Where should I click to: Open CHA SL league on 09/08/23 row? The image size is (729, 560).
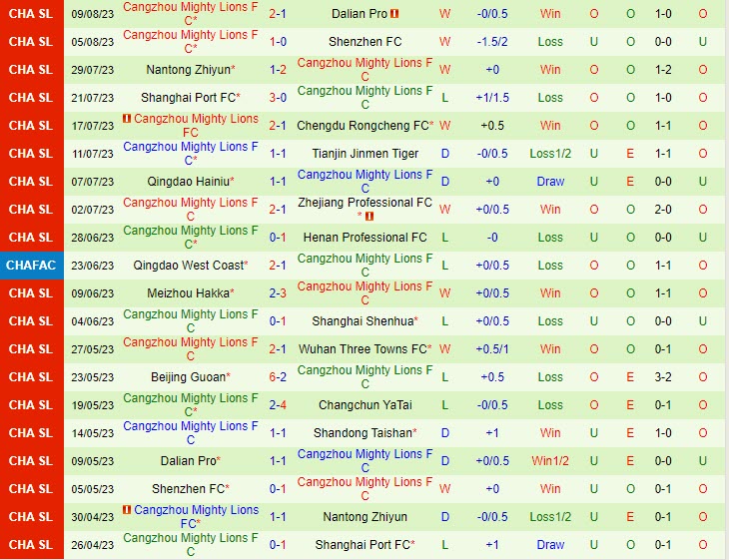[31, 14]
